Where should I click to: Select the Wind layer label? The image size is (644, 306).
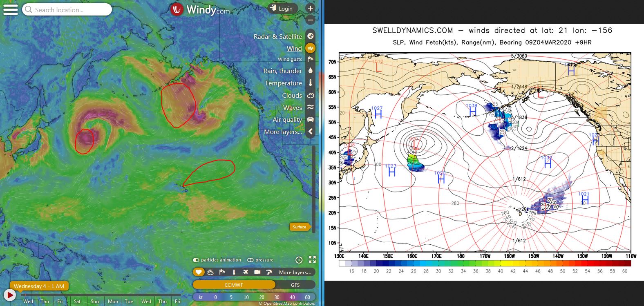[294, 48]
